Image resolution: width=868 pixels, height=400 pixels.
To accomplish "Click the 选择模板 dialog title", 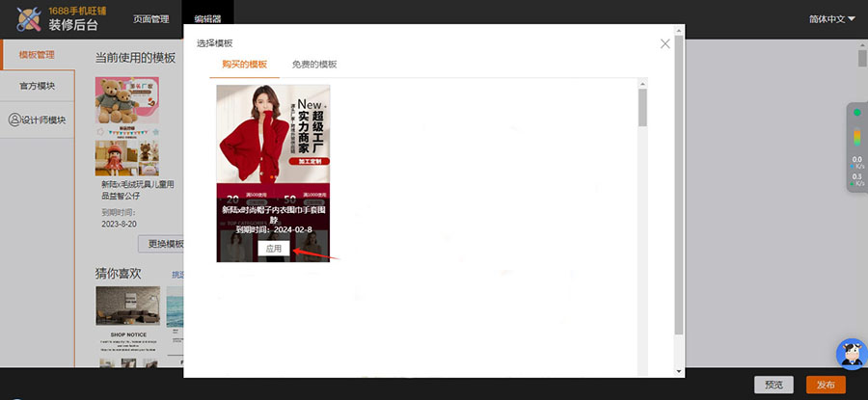I will pyautogui.click(x=215, y=43).
